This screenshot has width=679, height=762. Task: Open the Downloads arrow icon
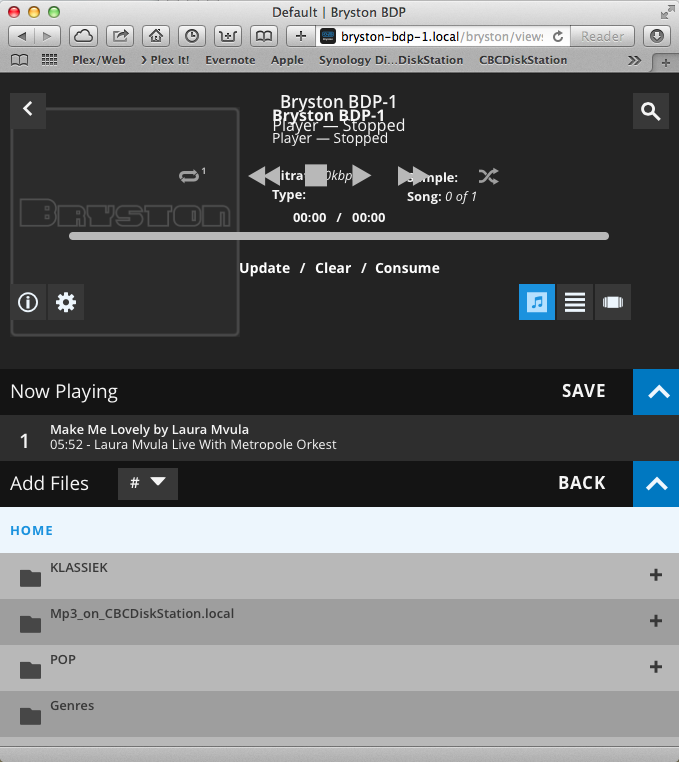click(x=657, y=36)
